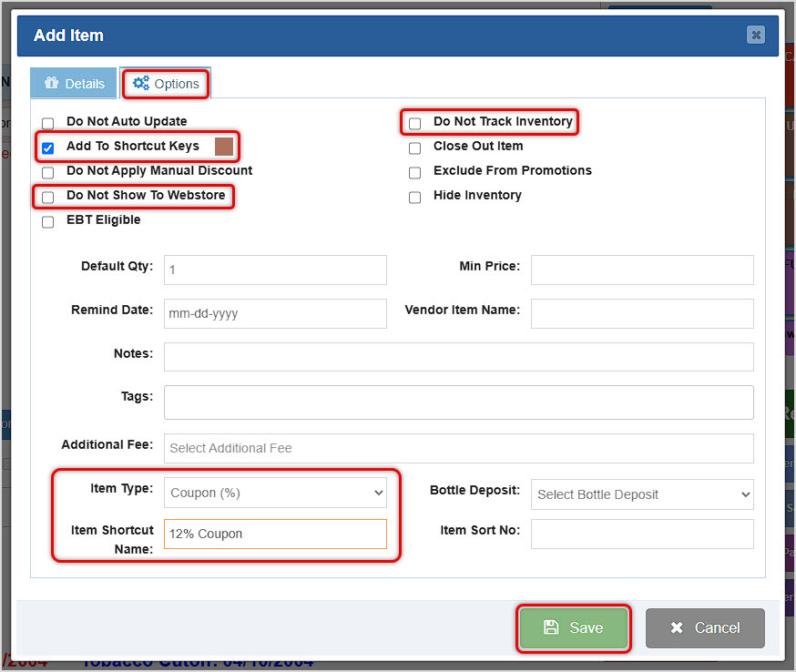Save the new item
The height and width of the screenshot is (672, 796).
(x=573, y=627)
